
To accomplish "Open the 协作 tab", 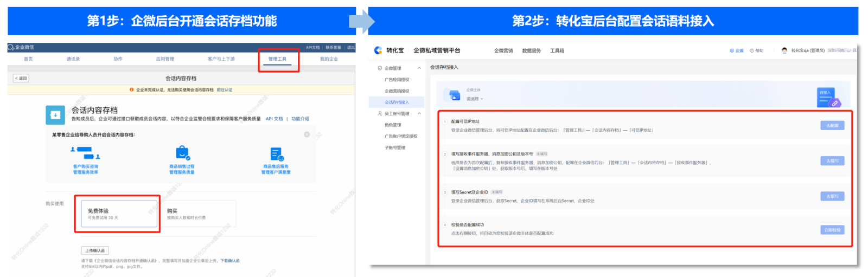I will pos(118,59).
